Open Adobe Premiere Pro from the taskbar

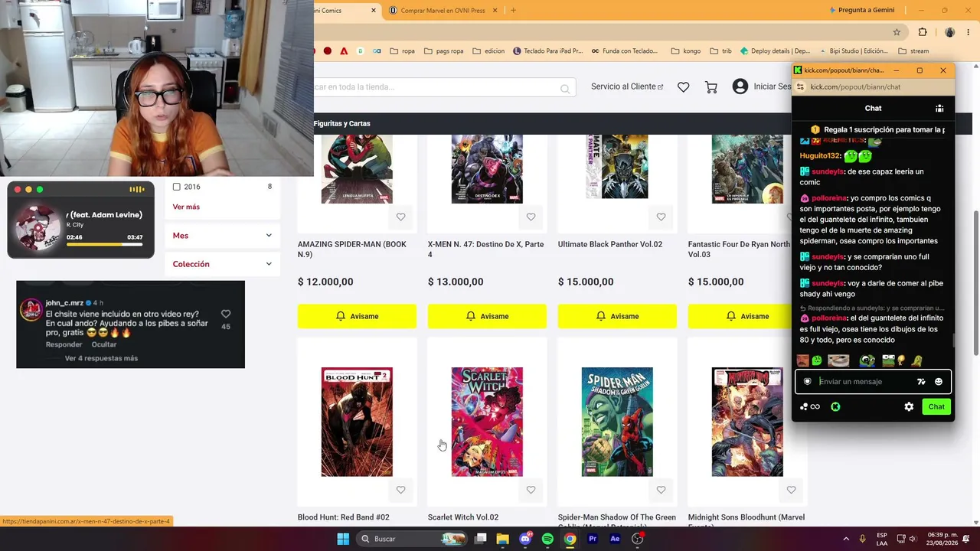(x=592, y=539)
